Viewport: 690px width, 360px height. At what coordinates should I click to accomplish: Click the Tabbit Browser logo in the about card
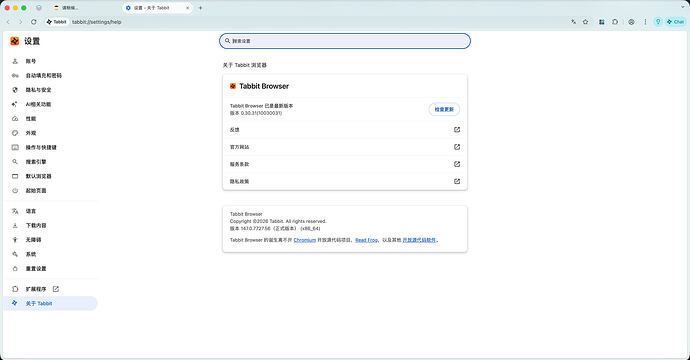pos(233,86)
